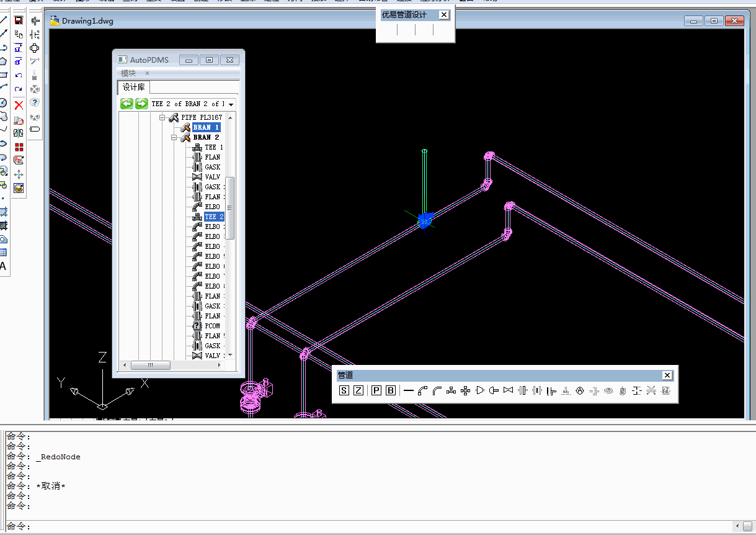Click the S button in 管道 toolbar
Screen dimensions: 756x535
coord(344,390)
